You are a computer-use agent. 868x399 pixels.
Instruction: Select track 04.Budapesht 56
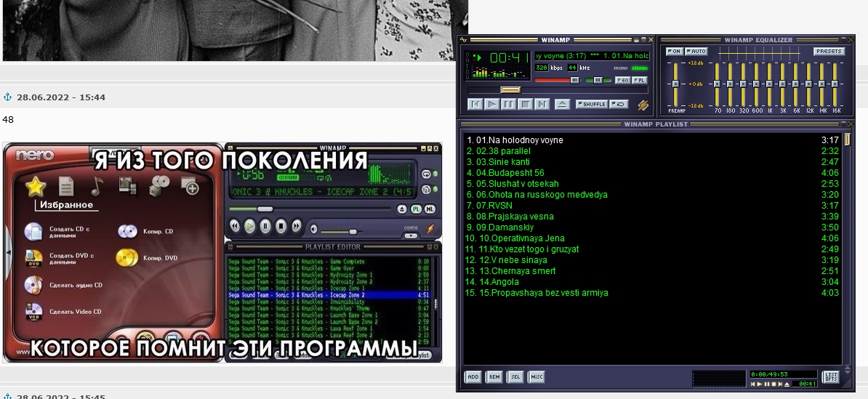[x=653, y=173]
